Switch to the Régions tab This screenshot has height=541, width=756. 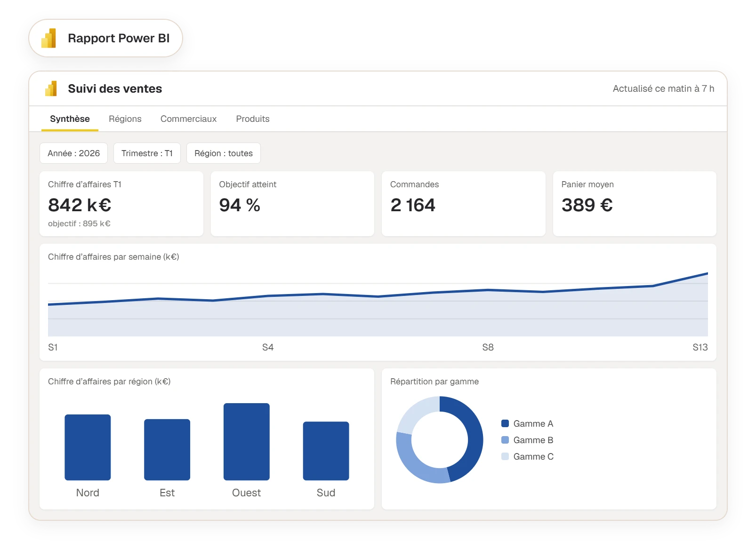(x=125, y=119)
